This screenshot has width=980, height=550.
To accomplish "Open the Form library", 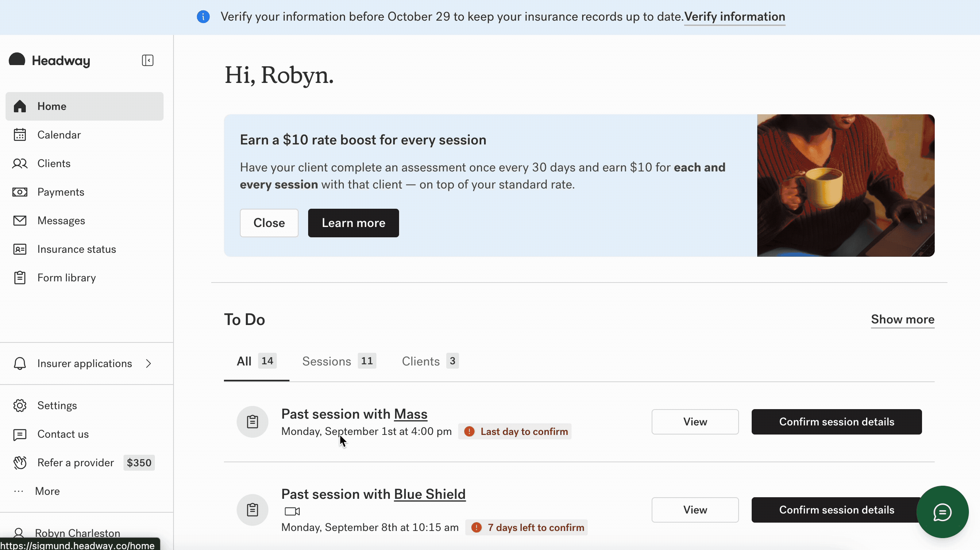I will 66,277.
